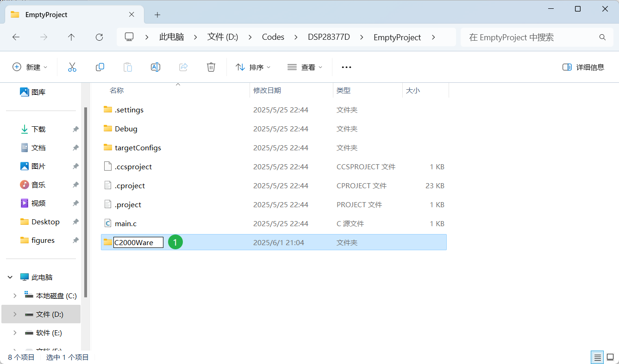Cut the selected item using scissors icon
Image resolution: width=619 pixels, height=364 pixels.
(72, 67)
